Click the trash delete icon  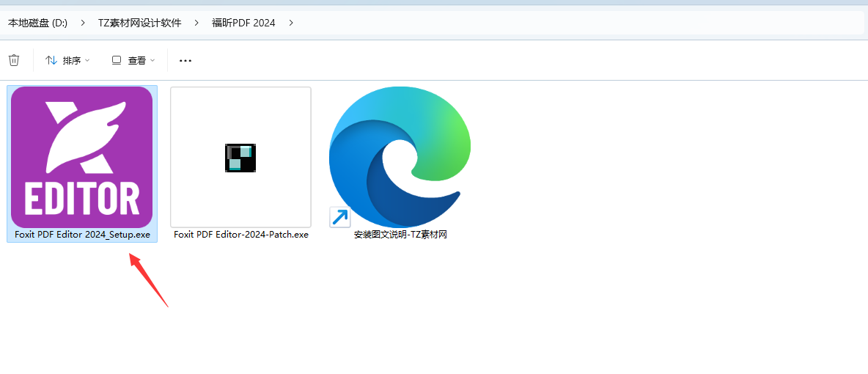pos(15,60)
